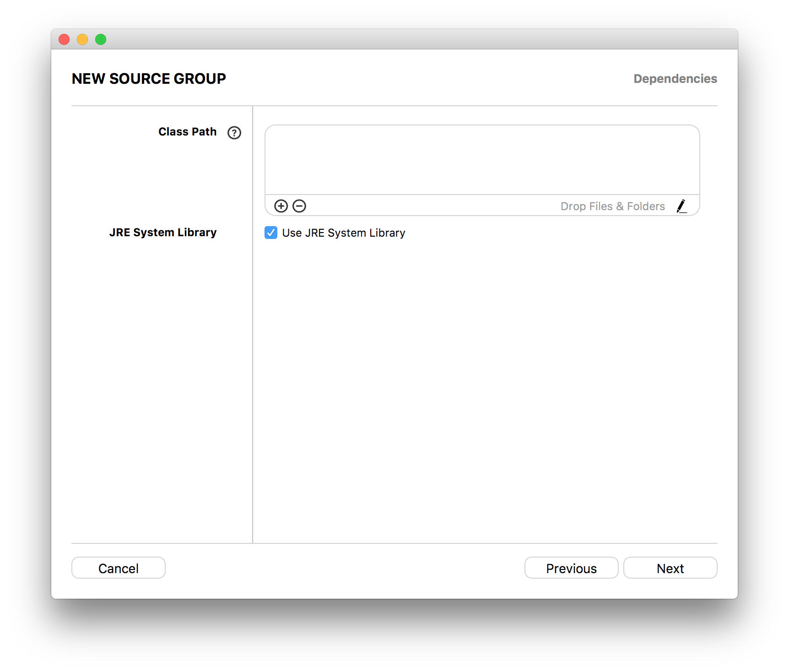Screen dimensions: 789x672
Task: Close the dialog with the red button
Action: (64, 39)
